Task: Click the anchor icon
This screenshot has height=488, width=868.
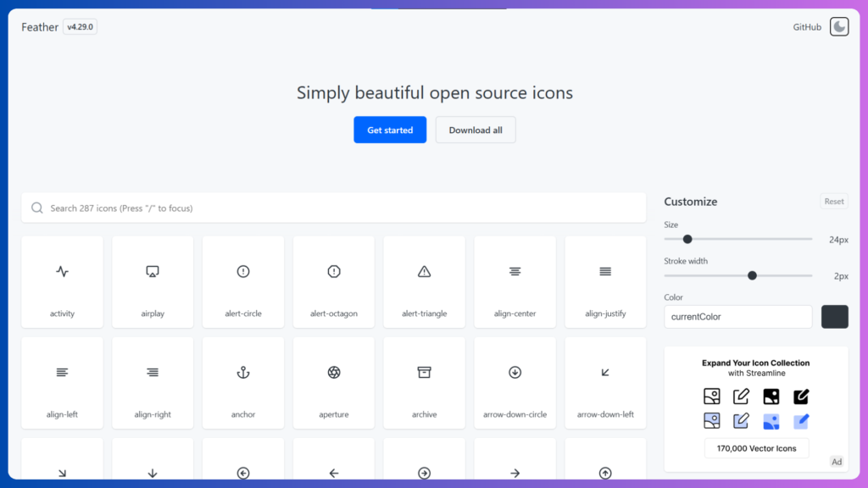Action: 243,382
